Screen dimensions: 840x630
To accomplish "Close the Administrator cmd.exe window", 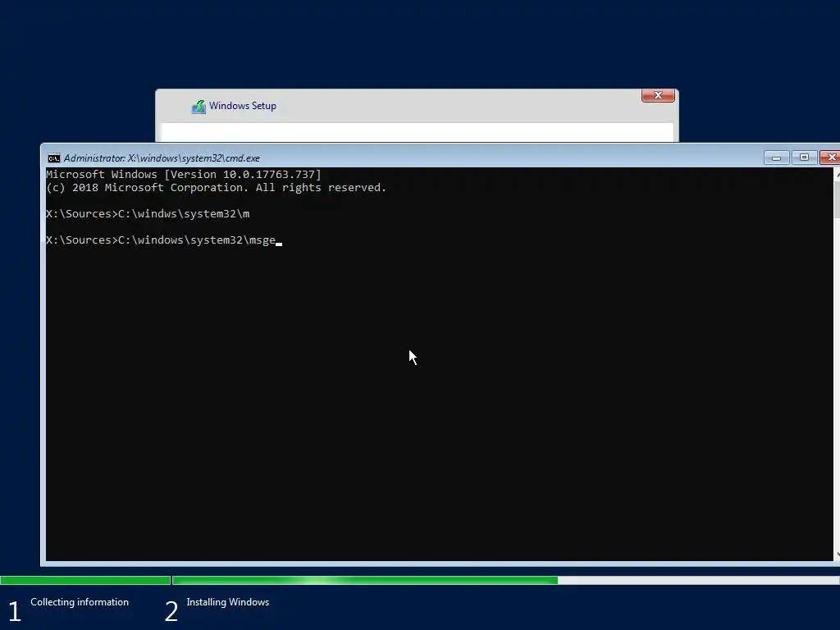I will (830, 157).
